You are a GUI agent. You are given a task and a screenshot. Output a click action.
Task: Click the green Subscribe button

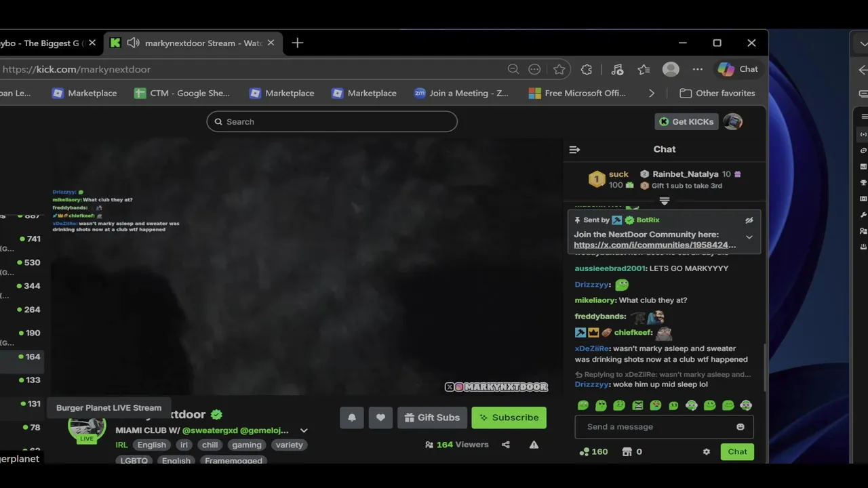(509, 418)
